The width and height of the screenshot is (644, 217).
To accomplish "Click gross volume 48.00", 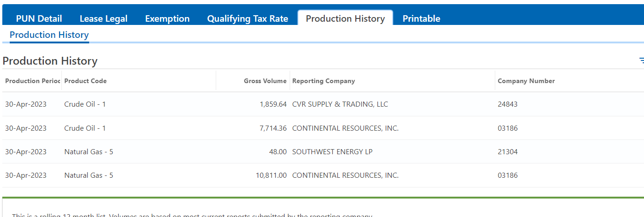I will (x=278, y=152).
